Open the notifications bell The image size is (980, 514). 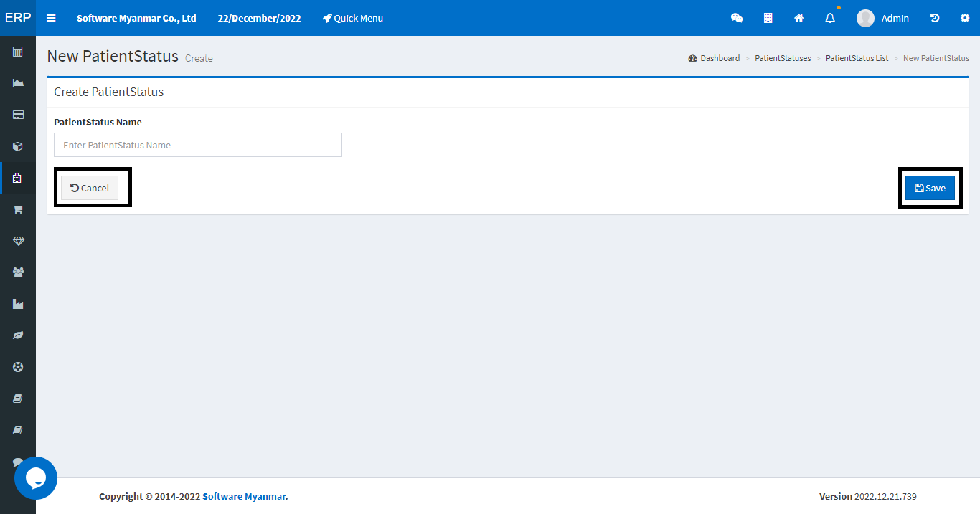[x=830, y=18]
